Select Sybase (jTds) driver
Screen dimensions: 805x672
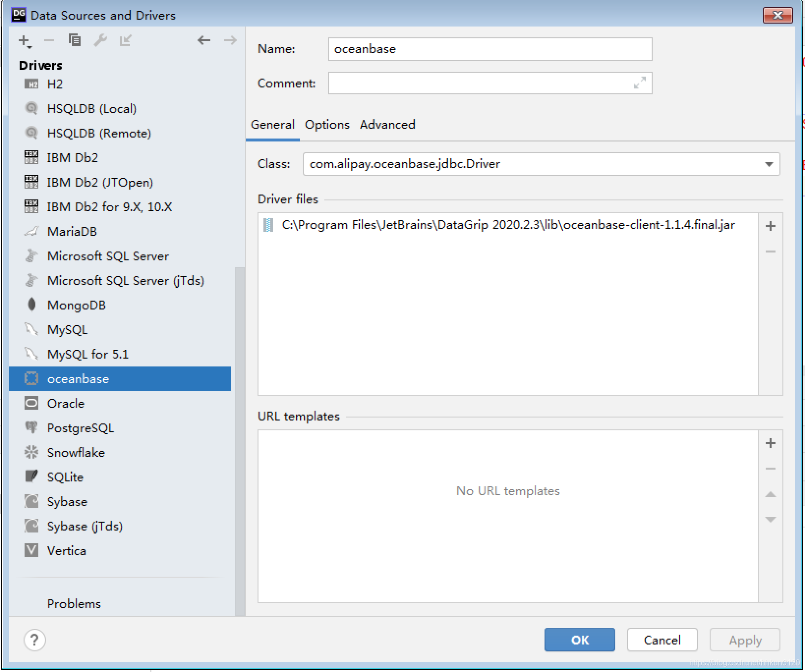pyautogui.click(x=120, y=526)
